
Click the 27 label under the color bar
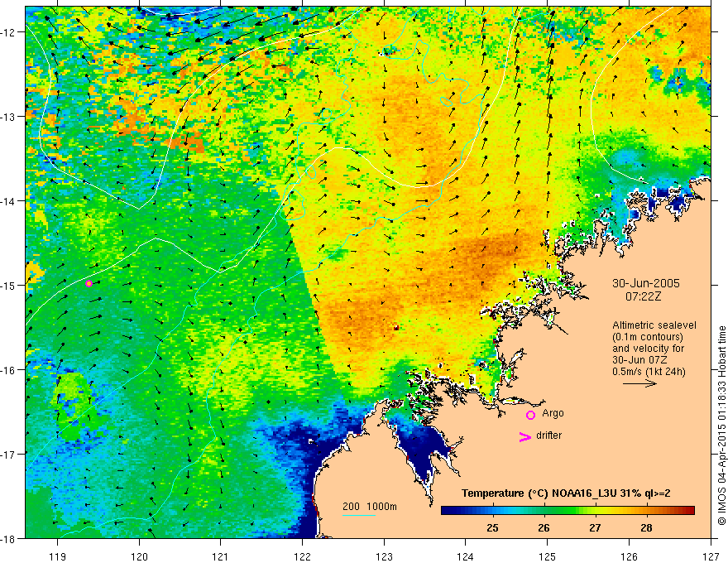[x=595, y=527]
